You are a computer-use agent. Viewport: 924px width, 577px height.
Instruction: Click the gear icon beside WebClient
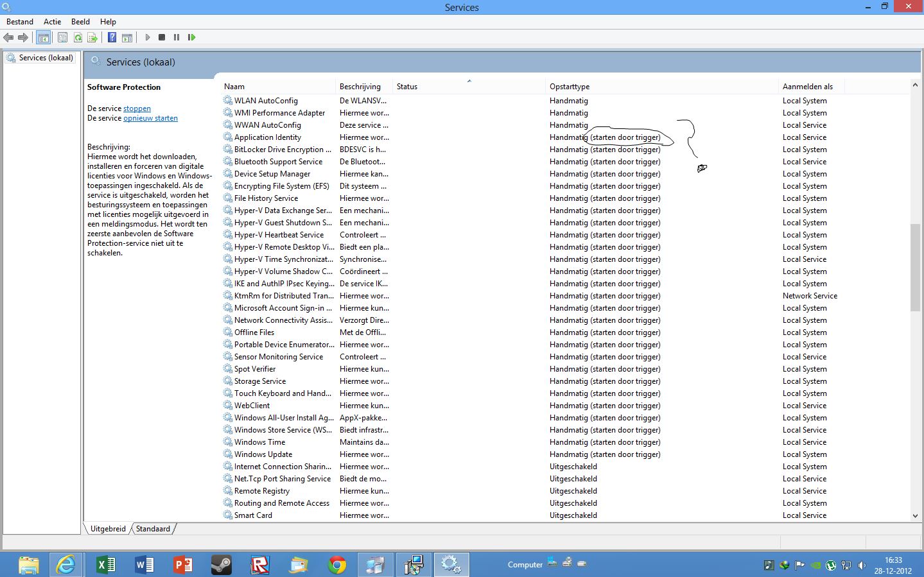228,406
